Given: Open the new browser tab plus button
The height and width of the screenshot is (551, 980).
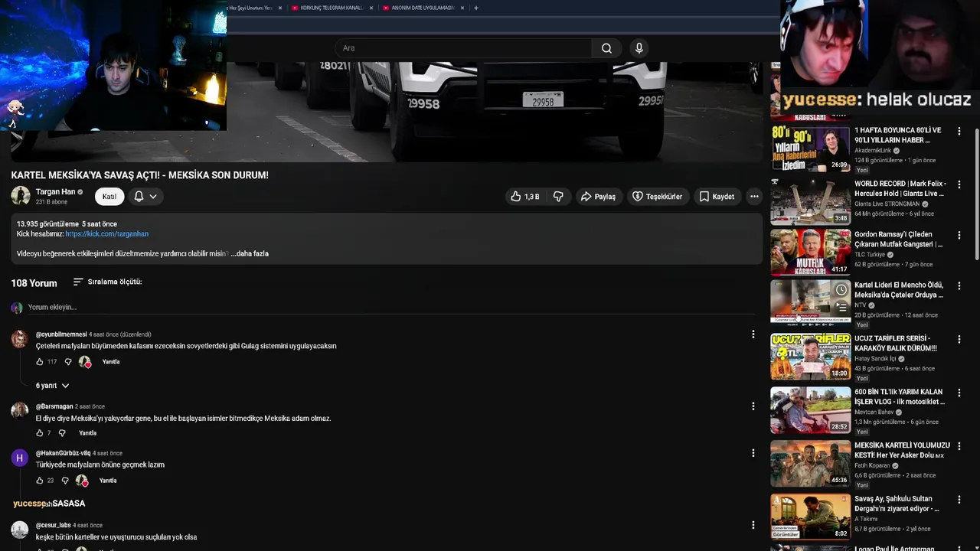Looking at the screenshot, I should pos(476,8).
